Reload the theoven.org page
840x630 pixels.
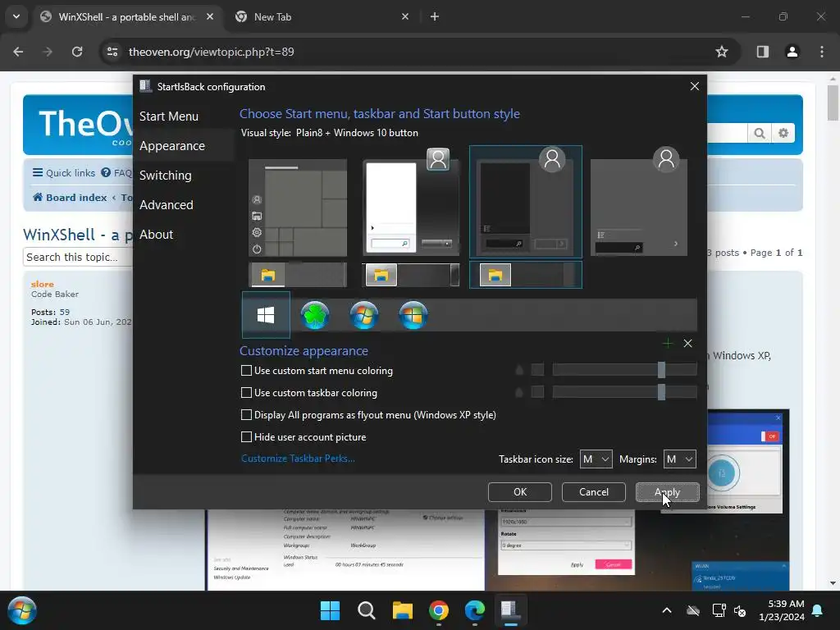pyautogui.click(x=77, y=52)
